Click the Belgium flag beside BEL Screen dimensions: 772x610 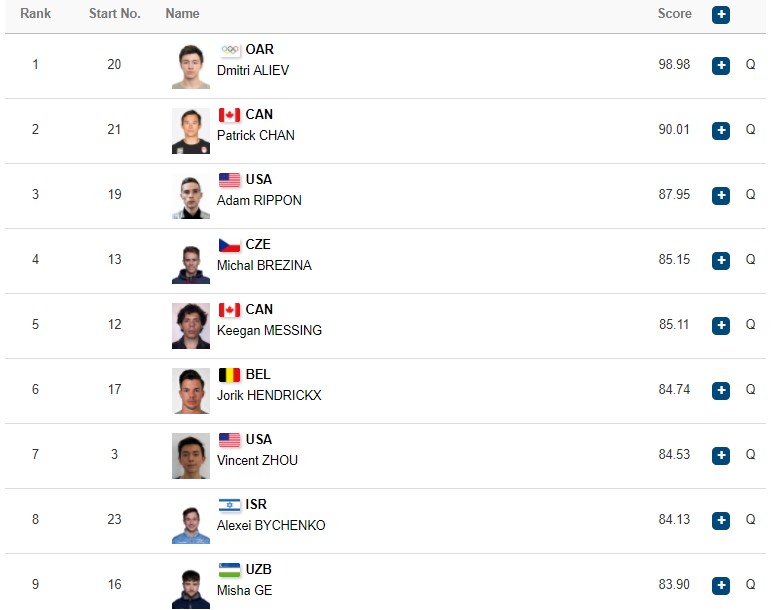coord(229,375)
